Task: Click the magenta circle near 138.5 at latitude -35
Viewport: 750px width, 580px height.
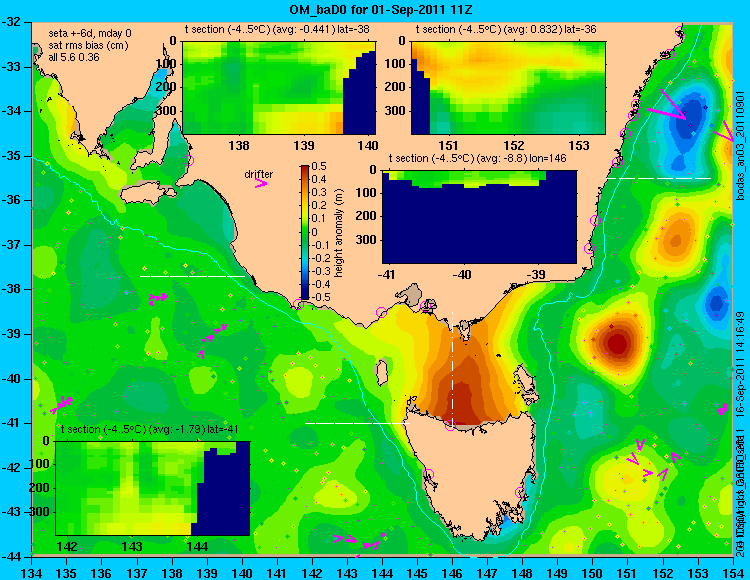Action: click(x=189, y=160)
